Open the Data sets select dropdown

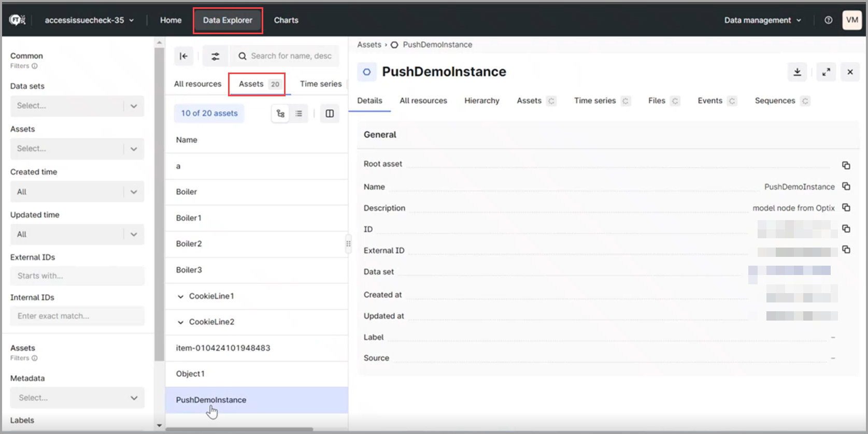click(x=77, y=106)
